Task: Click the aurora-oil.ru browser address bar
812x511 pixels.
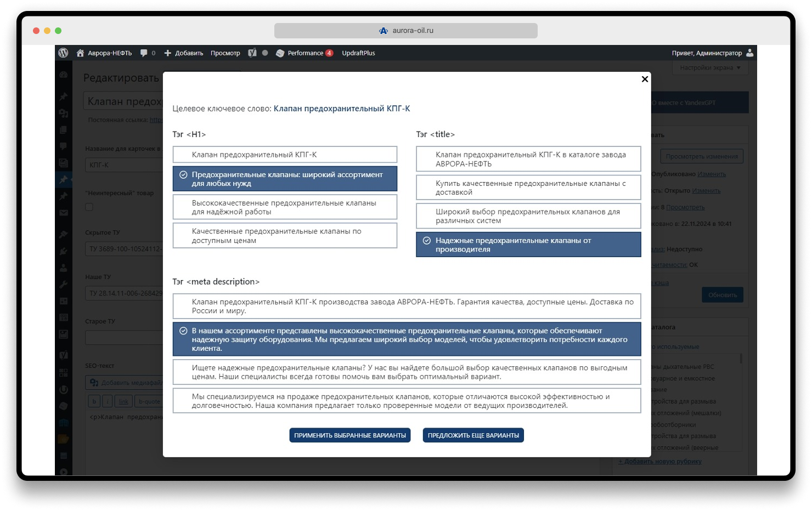Action: 406,31
